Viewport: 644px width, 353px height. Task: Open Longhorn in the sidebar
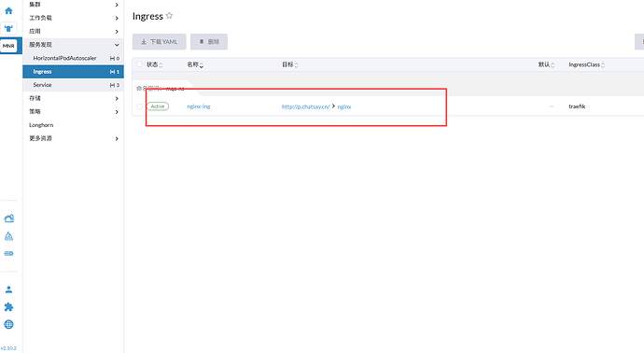coord(41,125)
